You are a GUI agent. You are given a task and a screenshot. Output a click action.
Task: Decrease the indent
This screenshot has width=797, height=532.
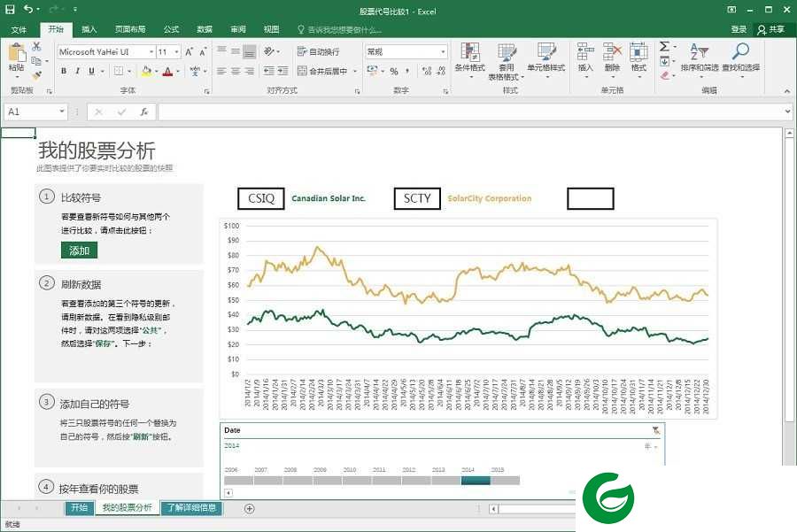click(269, 71)
